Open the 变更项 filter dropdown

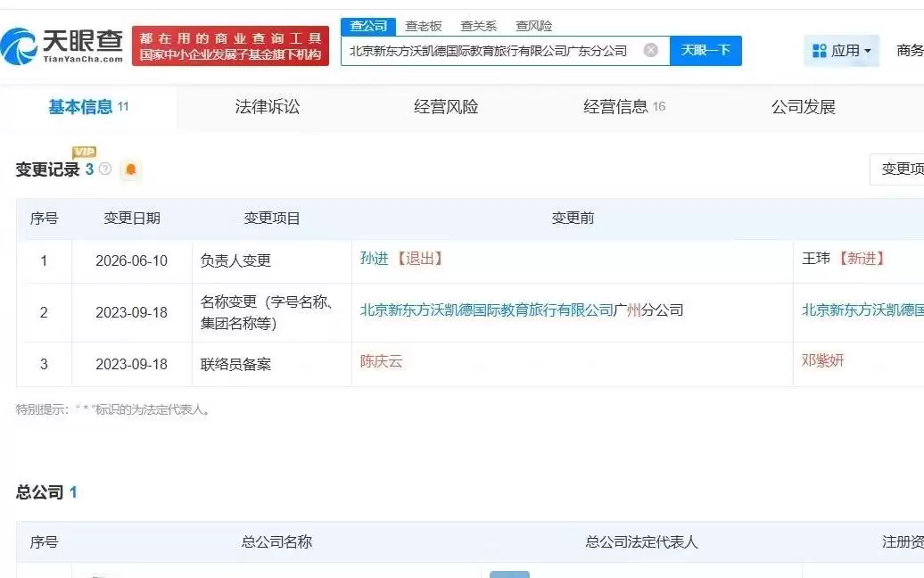897,169
